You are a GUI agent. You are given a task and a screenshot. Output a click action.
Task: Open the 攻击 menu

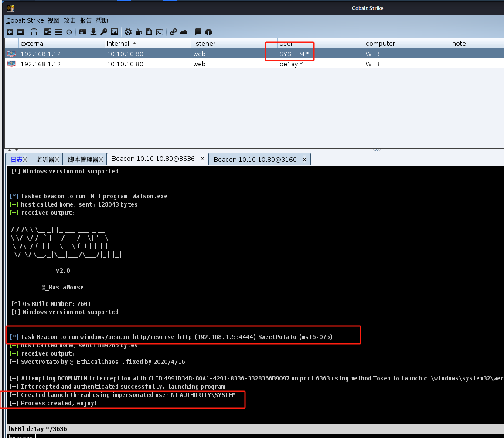70,20
